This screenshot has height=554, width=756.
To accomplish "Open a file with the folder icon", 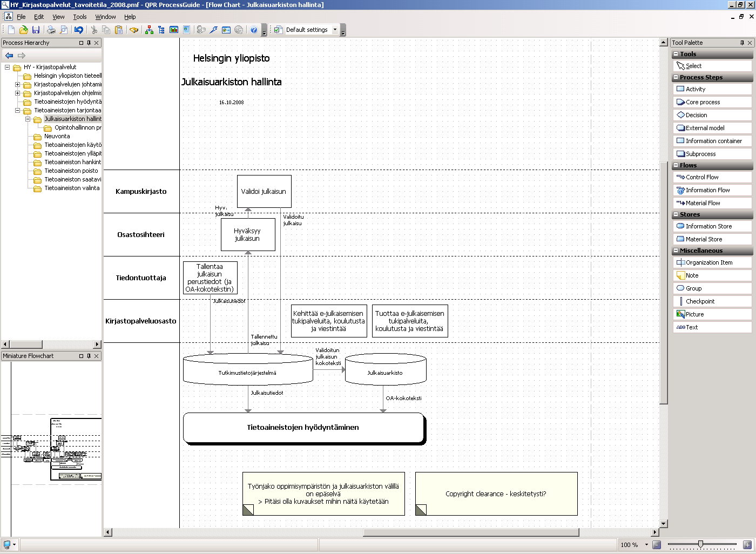I will 23,30.
